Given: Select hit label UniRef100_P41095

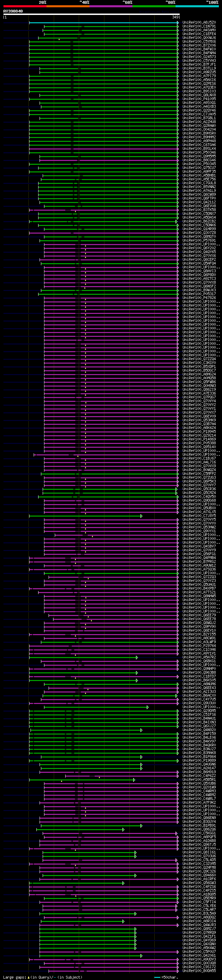Looking at the screenshot, I should pos(199,99).
